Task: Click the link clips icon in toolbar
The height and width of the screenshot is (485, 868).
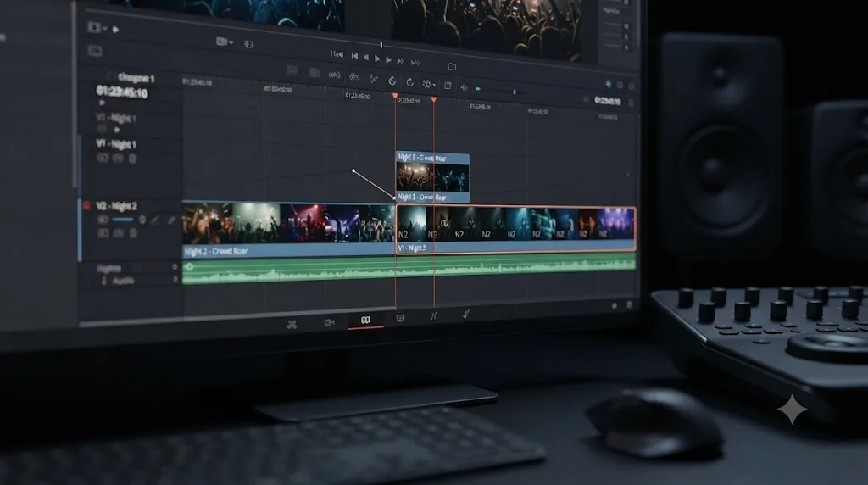Action: 334,75
